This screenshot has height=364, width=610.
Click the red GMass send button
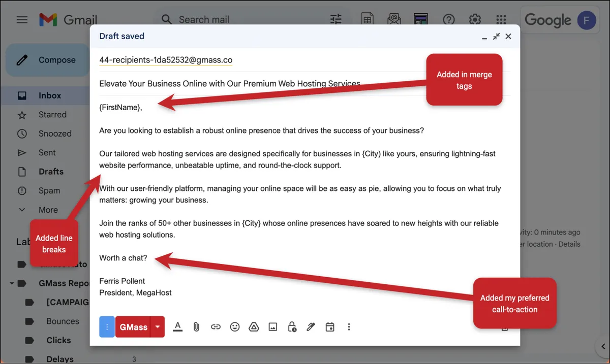[x=133, y=327]
